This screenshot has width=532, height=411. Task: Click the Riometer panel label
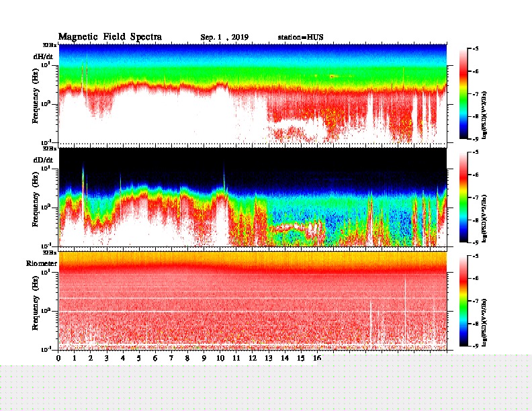pos(42,263)
